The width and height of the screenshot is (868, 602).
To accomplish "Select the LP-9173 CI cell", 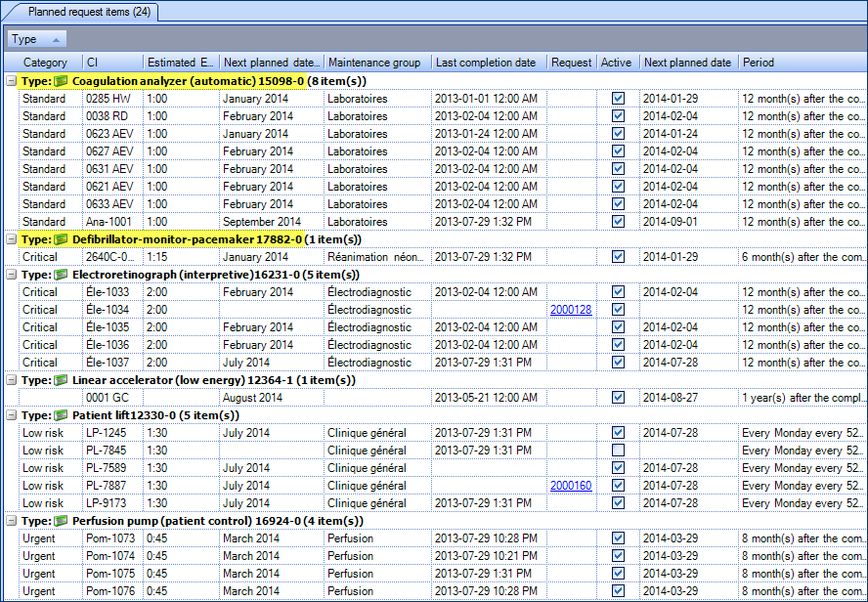I will (x=112, y=503).
